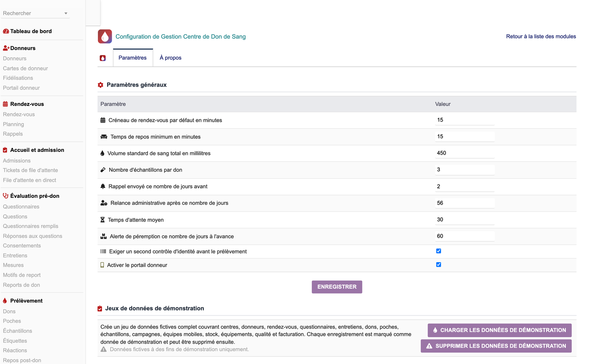
Task: Open Admissions sidebar link
Action: click(17, 161)
